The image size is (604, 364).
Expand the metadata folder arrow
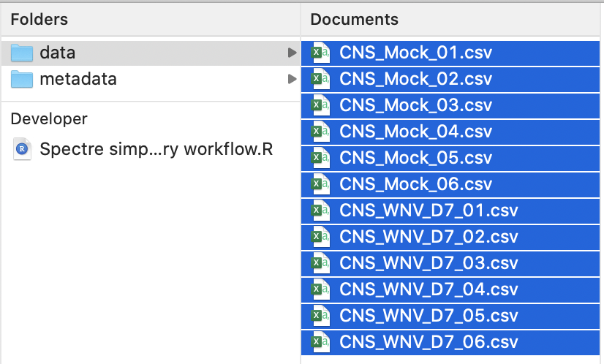click(292, 79)
